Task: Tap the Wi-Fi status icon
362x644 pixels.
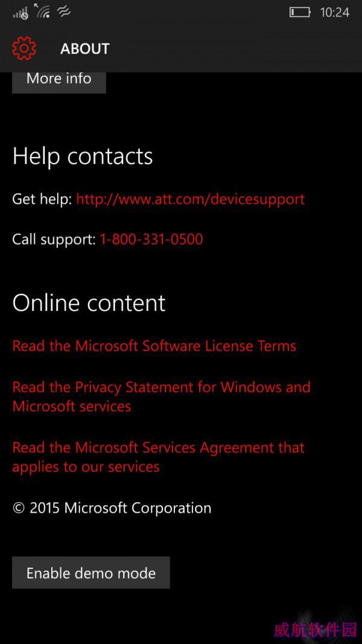Action: (42, 11)
